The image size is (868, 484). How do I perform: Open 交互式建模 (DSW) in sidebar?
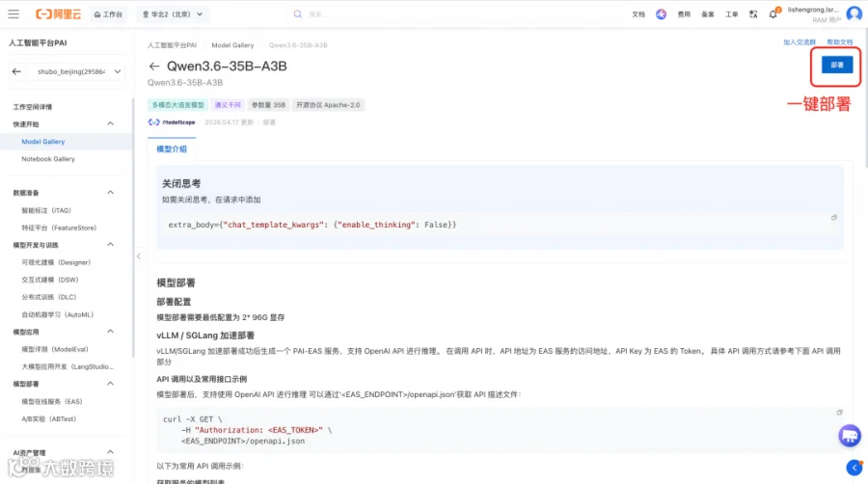[50, 280]
